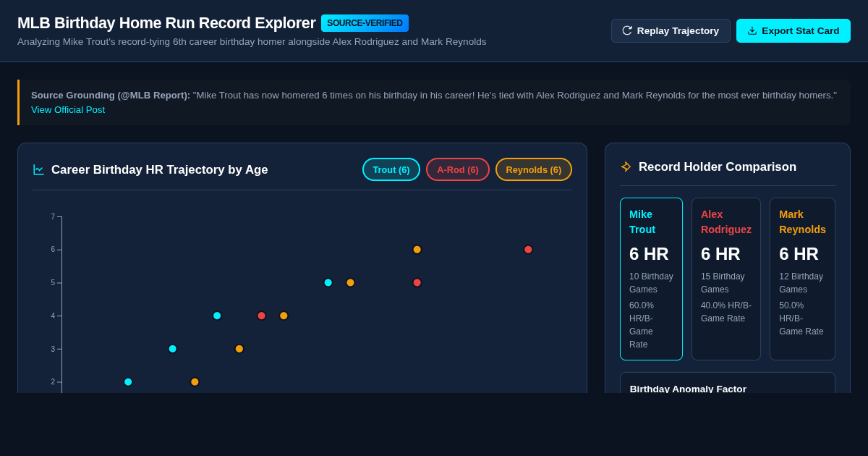This screenshot has width=868, height=456.
Task: Click the 40.0% HR/B-Game Rate text
Action: tap(726, 312)
